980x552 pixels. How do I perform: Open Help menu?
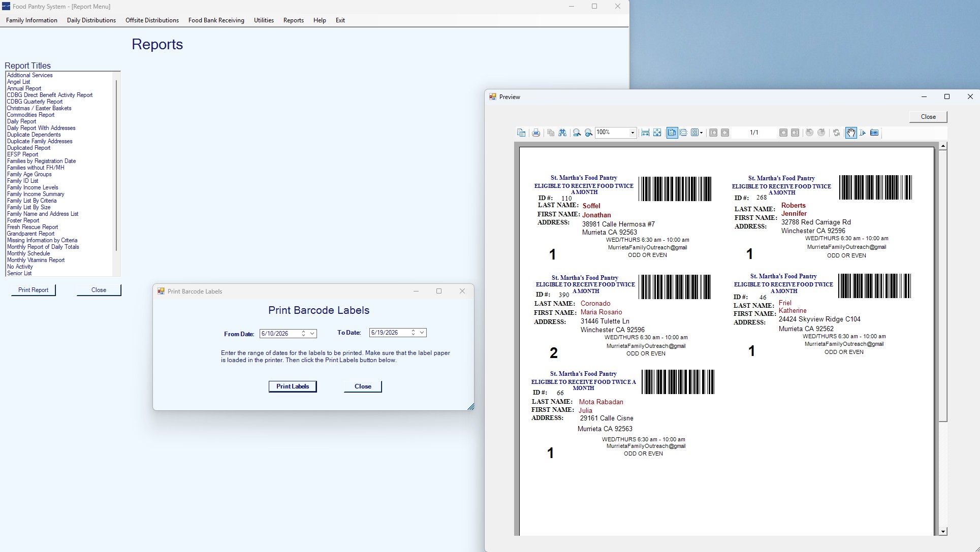point(320,20)
